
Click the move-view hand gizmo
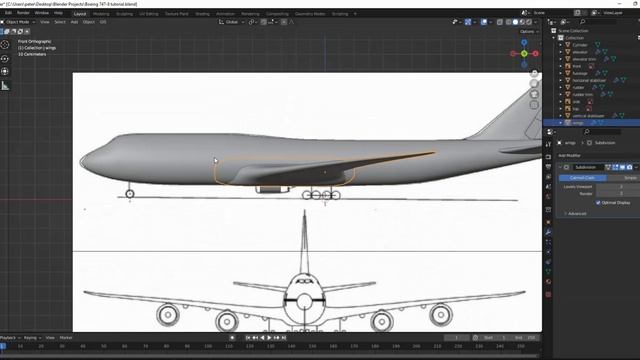(534, 84)
